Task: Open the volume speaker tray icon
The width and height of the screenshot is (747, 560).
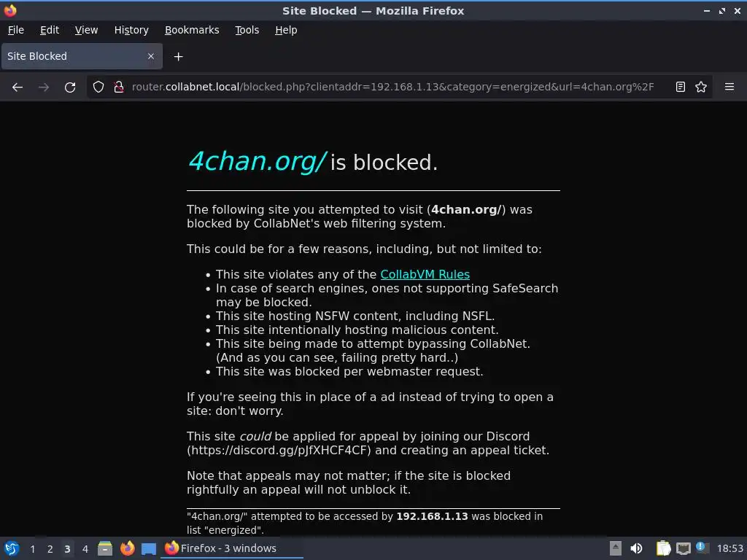Action: (636, 548)
